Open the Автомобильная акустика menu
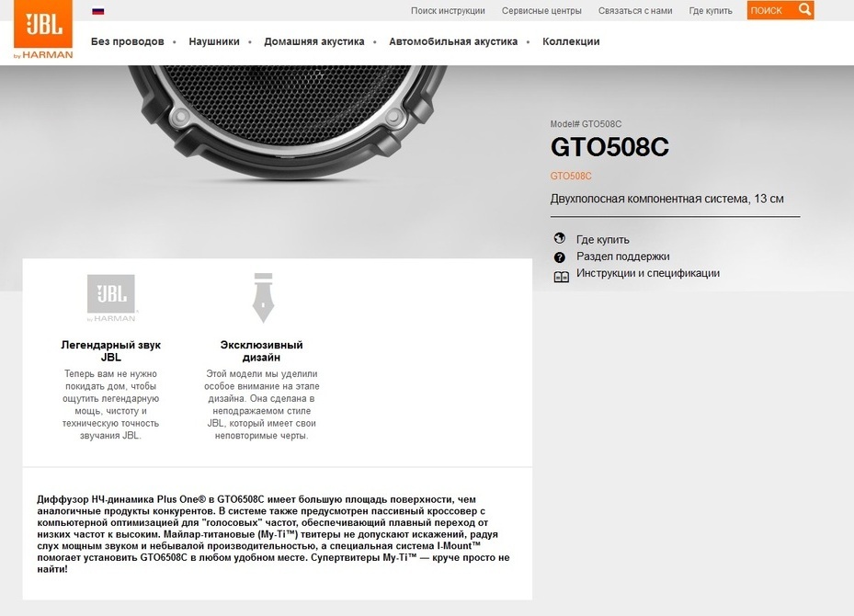The width and height of the screenshot is (854, 616). (x=453, y=41)
